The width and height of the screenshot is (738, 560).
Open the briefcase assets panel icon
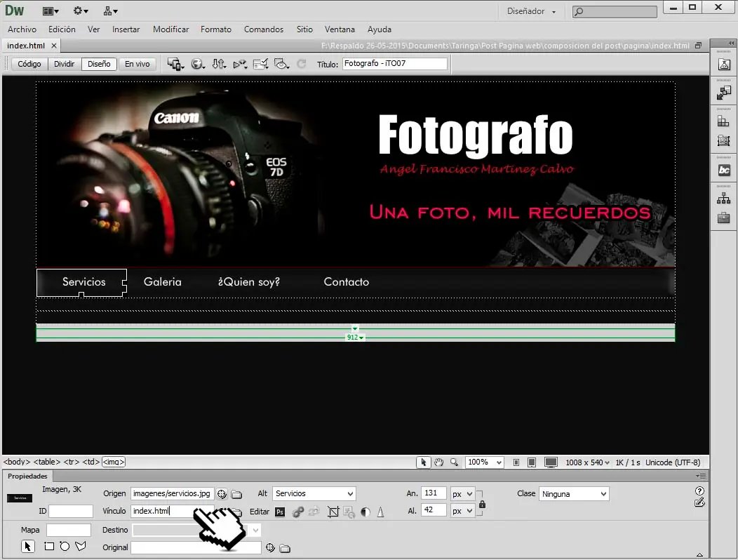point(724,218)
